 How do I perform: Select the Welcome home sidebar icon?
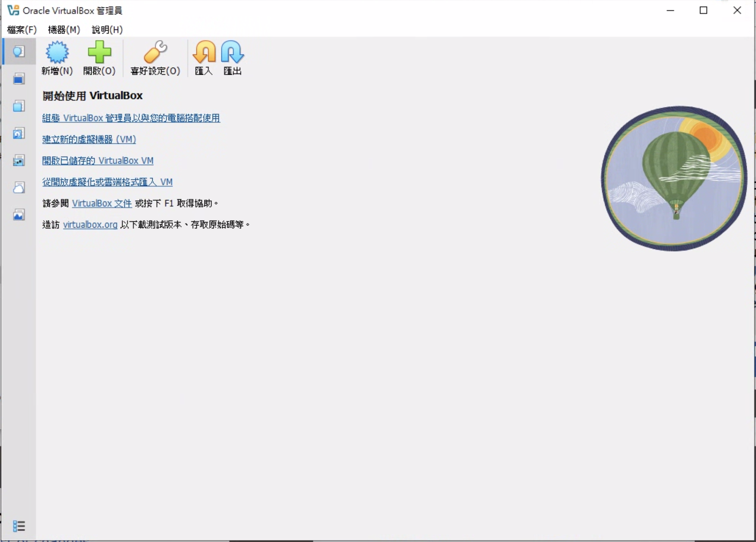pyautogui.click(x=19, y=51)
